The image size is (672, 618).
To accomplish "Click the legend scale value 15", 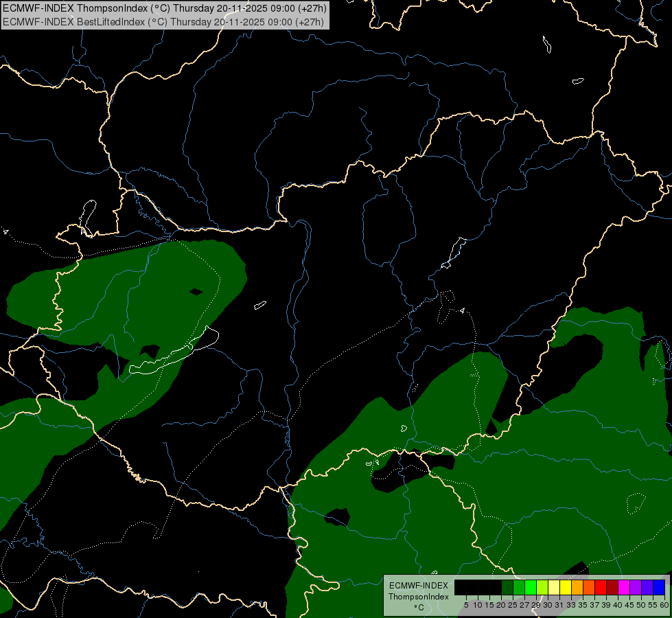I will [x=489, y=605].
